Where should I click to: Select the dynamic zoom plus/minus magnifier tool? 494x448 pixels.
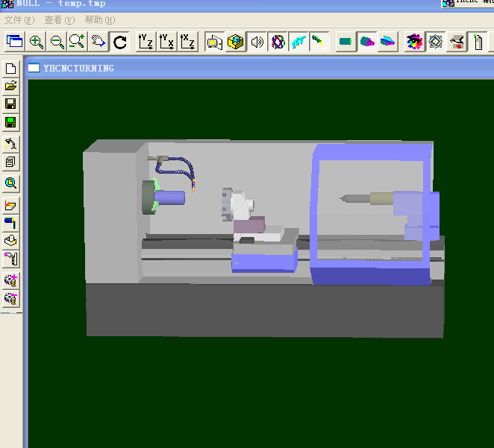tap(78, 42)
